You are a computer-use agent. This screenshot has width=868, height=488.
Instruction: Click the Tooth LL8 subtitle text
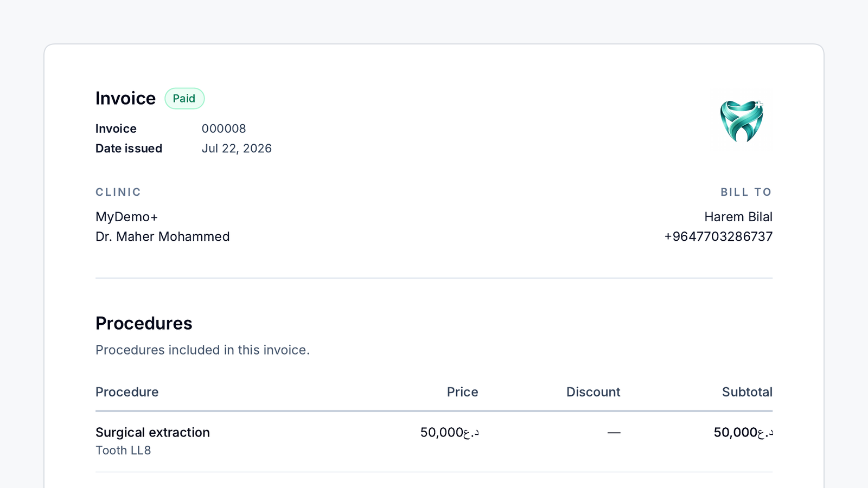point(123,451)
